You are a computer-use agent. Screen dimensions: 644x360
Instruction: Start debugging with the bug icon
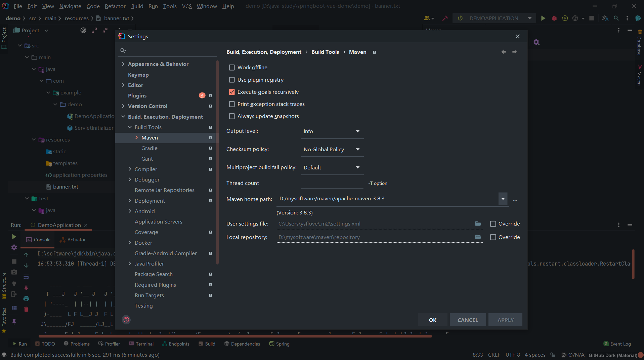(554, 18)
